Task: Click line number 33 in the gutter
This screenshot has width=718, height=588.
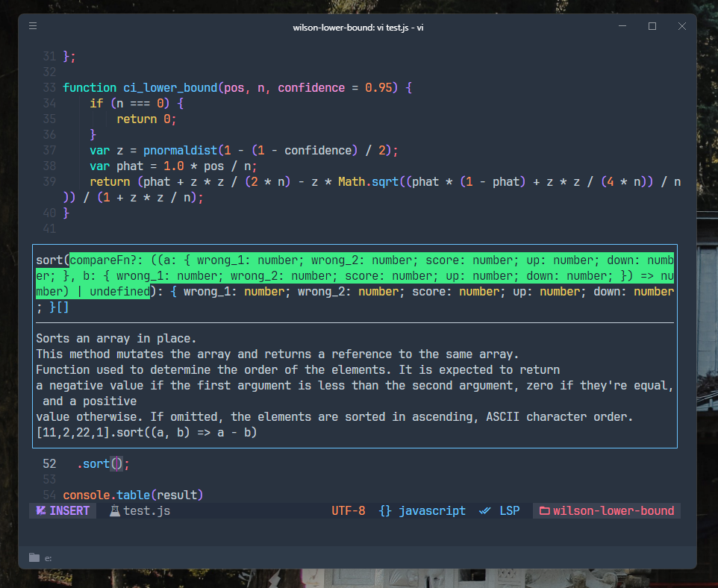Action: [x=49, y=88]
